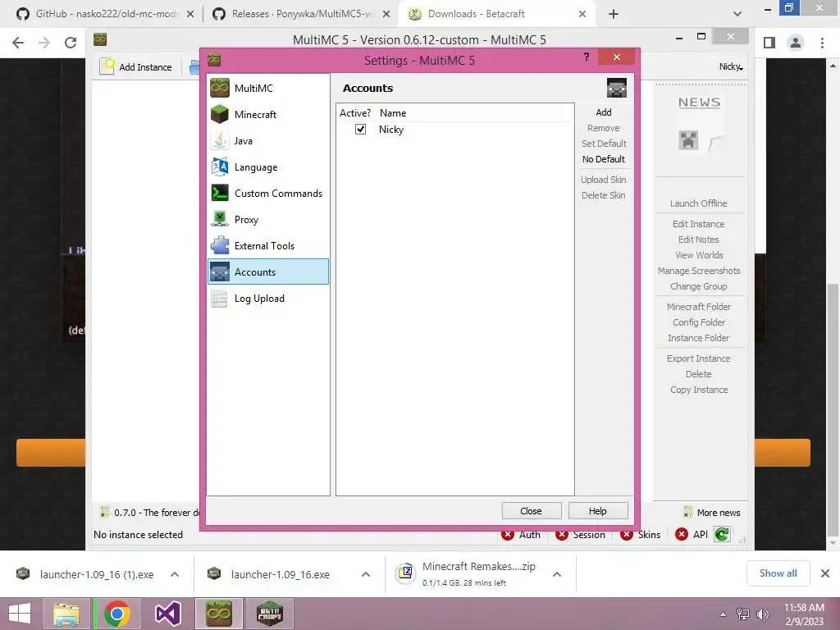Open the Java settings page
Viewport: 840px width, 630px height.
point(268,140)
